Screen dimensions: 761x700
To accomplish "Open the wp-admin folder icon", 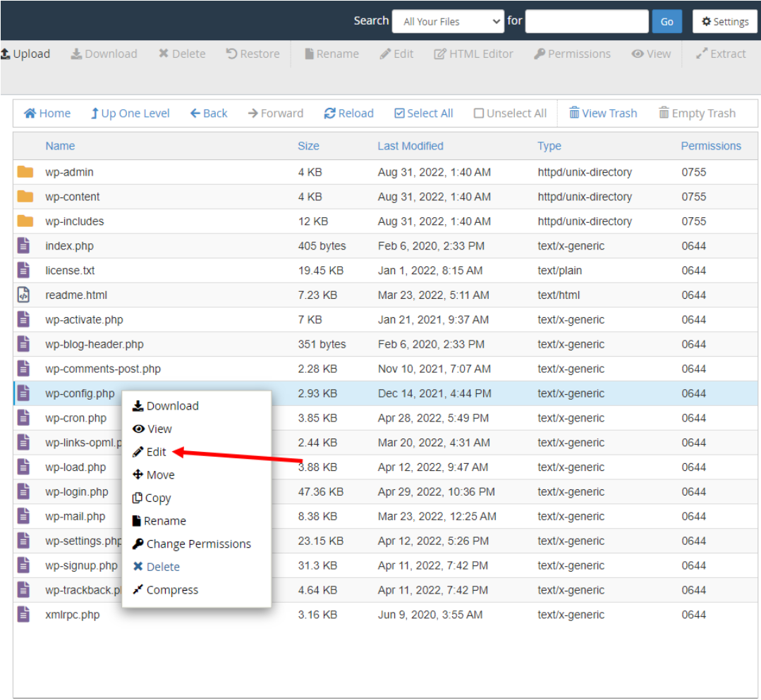I will coord(27,171).
